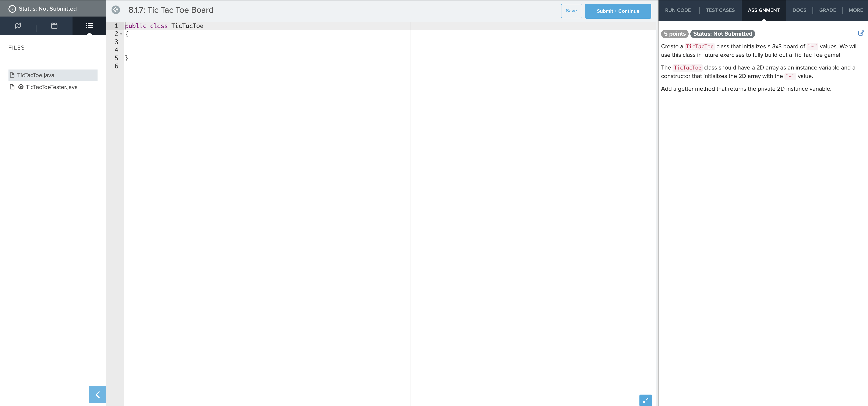Collapse the code block on line 2
Image resolution: width=868 pixels, height=406 pixels.
coord(121,34)
